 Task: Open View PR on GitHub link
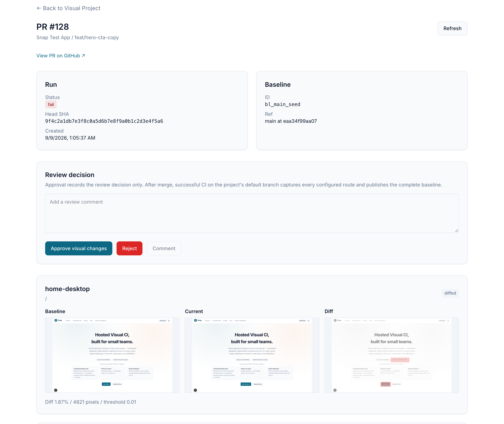(x=61, y=55)
